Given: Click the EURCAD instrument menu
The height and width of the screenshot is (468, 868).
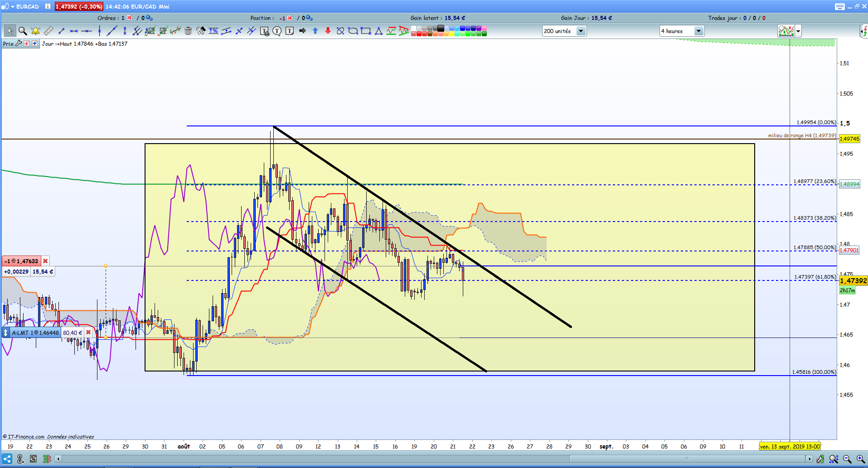Looking at the screenshot, I should [x=24, y=6].
